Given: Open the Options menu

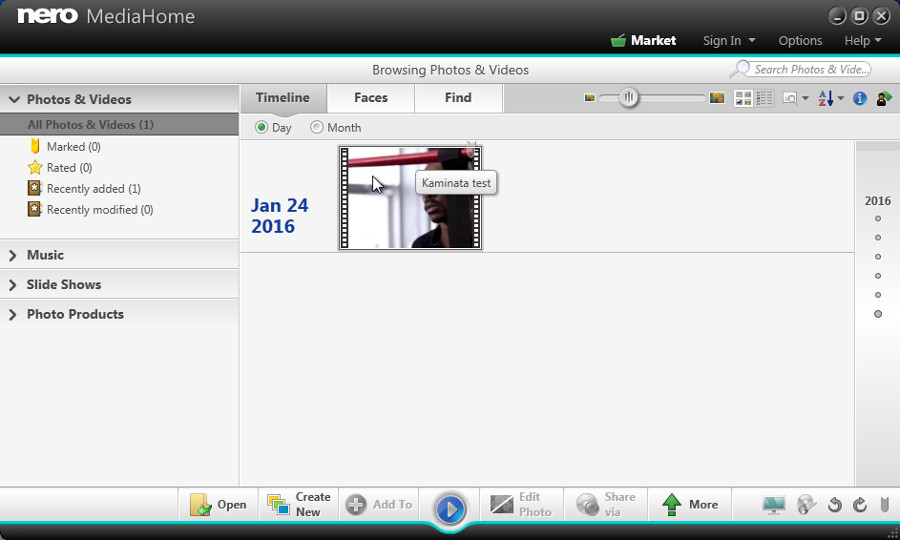Looking at the screenshot, I should 800,41.
